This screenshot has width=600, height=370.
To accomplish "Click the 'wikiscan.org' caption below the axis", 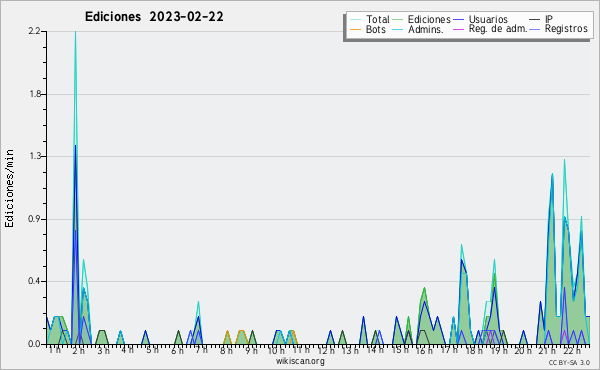I will tap(300, 361).
